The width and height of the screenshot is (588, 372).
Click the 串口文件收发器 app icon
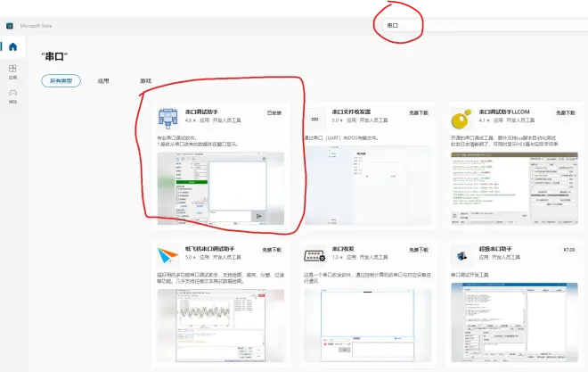(314, 119)
